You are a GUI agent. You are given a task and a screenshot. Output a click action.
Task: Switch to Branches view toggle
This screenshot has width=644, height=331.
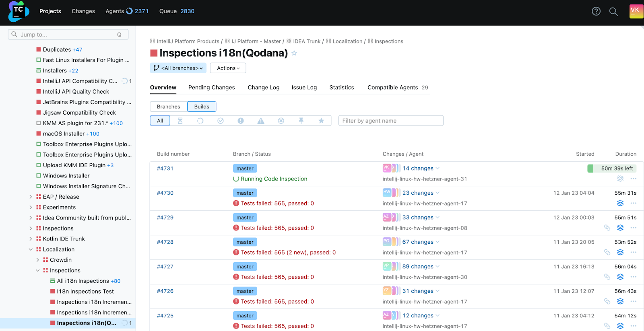coord(168,107)
